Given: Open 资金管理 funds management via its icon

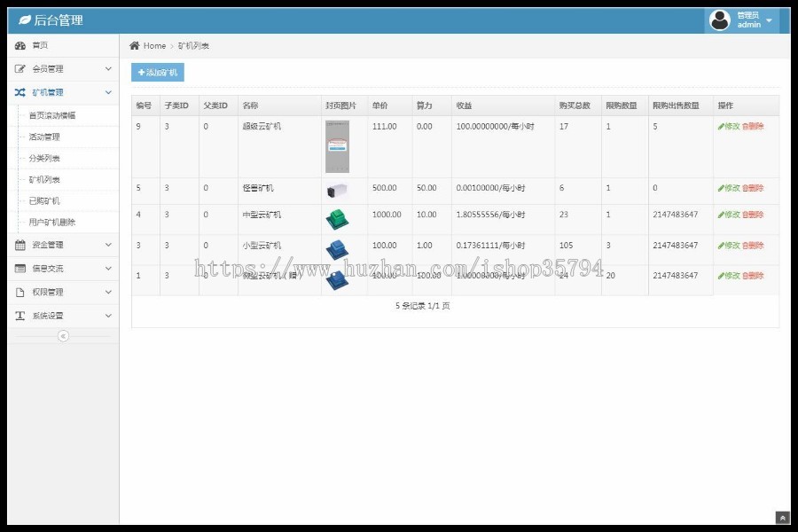Looking at the screenshot, I should point(21,243).
